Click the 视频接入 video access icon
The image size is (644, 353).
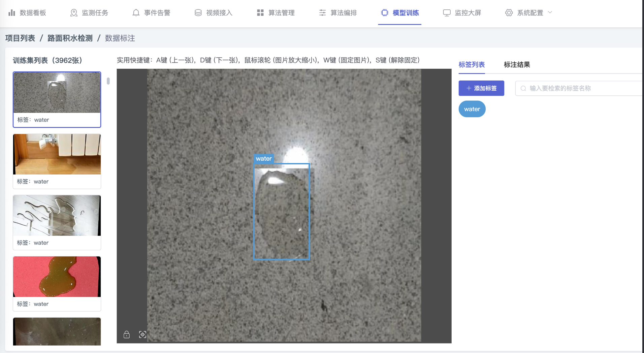point(198,12)
